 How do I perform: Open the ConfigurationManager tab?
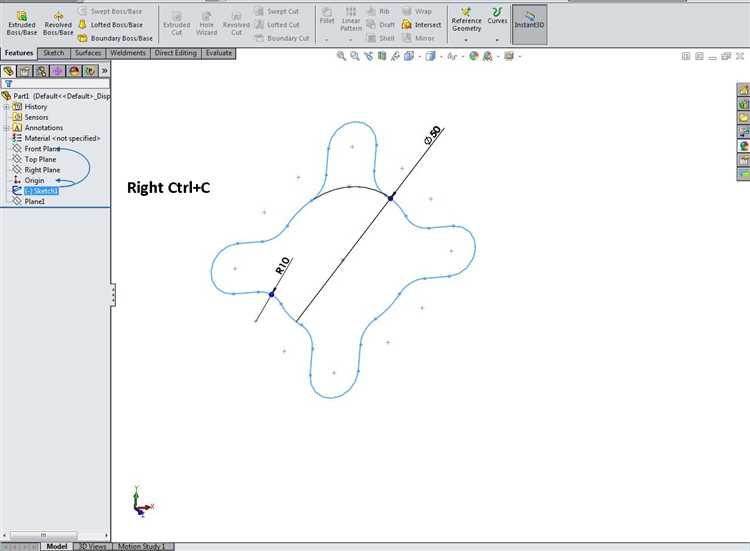pos(41,71)
